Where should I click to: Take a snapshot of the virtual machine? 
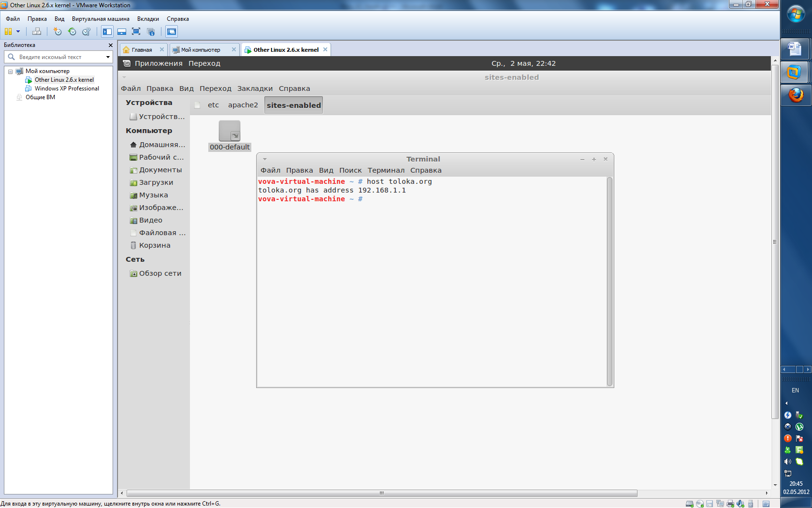click(58, 31)
